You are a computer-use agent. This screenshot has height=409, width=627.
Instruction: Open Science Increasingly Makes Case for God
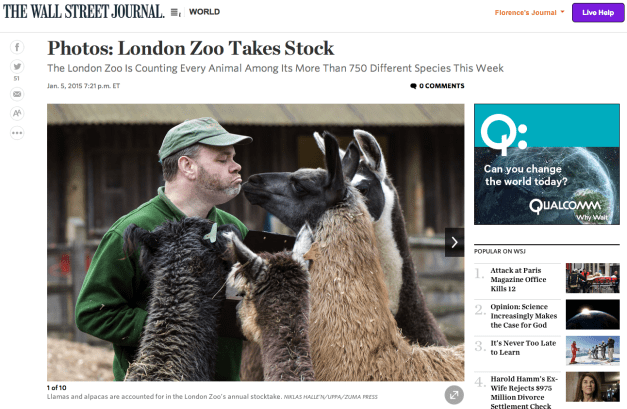[x=523, y=316]
